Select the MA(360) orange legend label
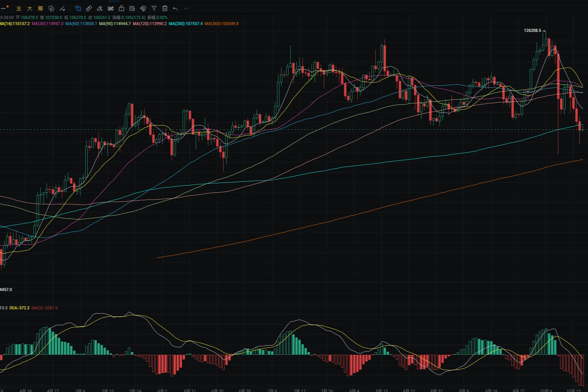 221,24
